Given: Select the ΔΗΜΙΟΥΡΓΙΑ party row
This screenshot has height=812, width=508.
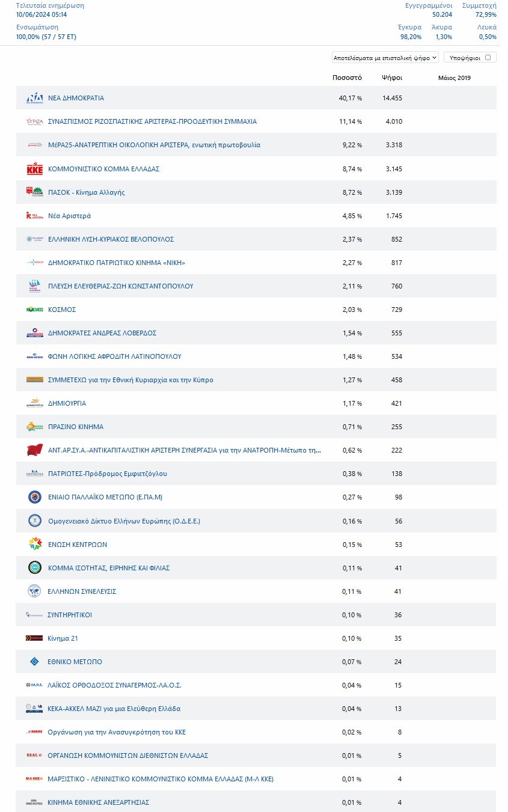Looking at the screenshot, I should pyautogui.click(x=256, y=403).
